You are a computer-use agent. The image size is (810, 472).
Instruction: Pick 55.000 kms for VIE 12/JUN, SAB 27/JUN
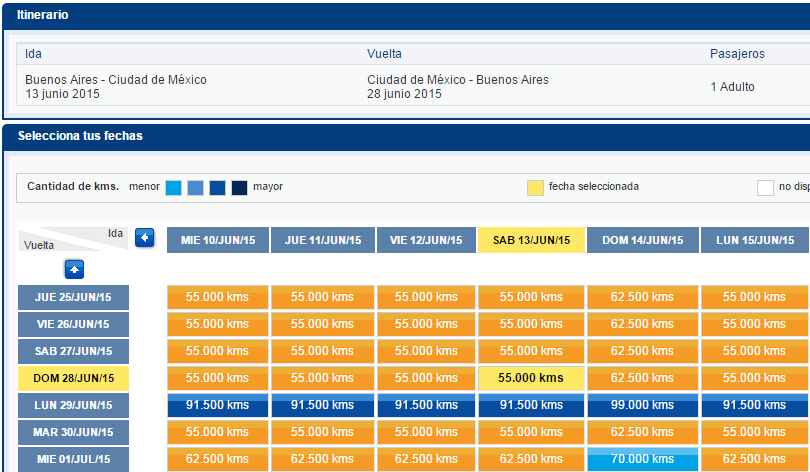tap(426, 351)
